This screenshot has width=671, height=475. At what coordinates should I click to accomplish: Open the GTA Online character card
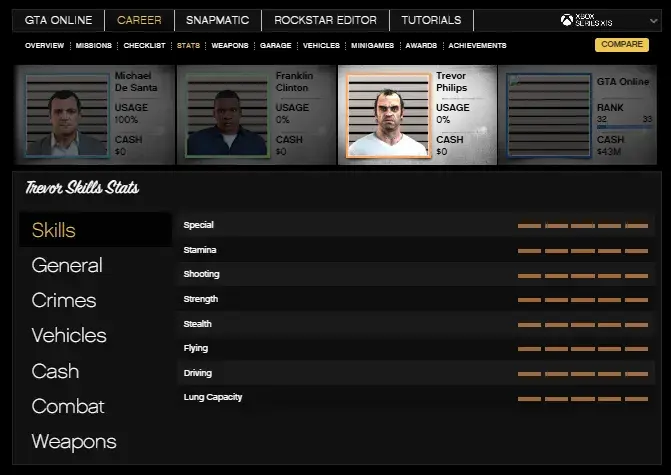[x=580, y=114]
